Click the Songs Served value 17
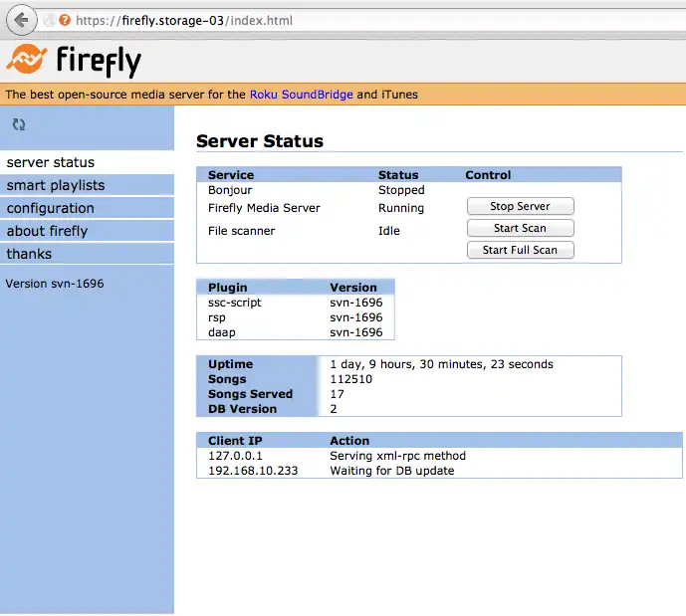The width and height of the screenshot is (686, 616). [x=337, y=394]
